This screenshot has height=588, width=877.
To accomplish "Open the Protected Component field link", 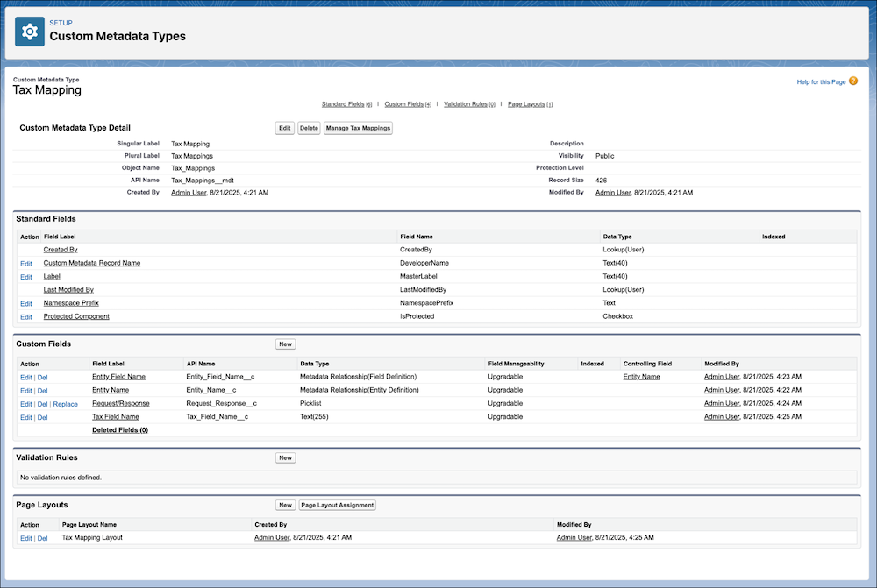I will click(76, 316).
